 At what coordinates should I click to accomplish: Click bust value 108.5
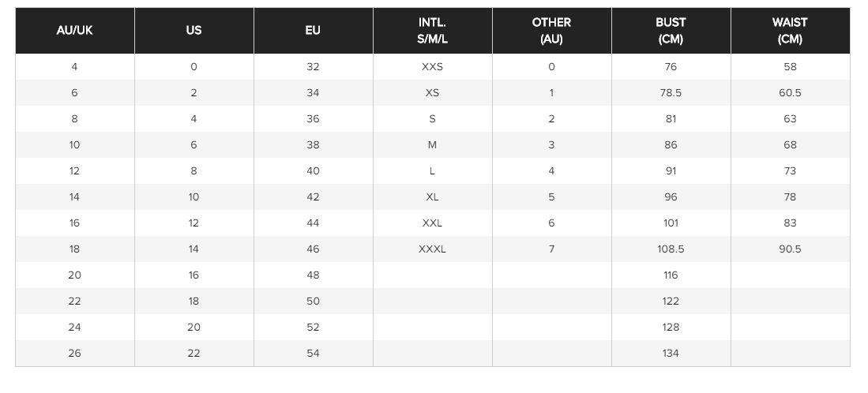tap(671, 249)
